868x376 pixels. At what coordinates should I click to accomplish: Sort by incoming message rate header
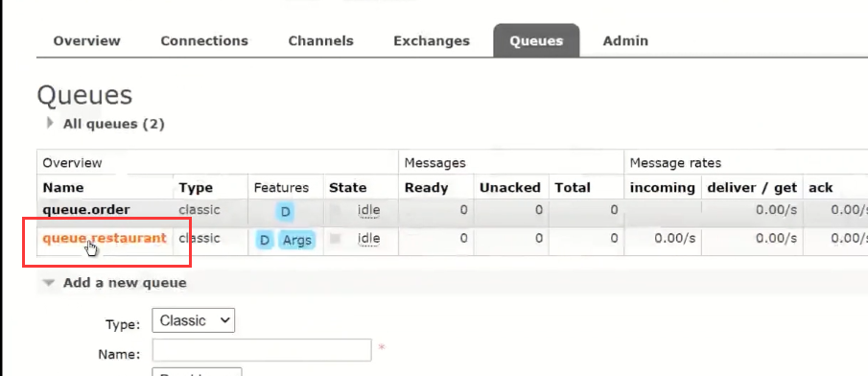[x=662, y=188]
